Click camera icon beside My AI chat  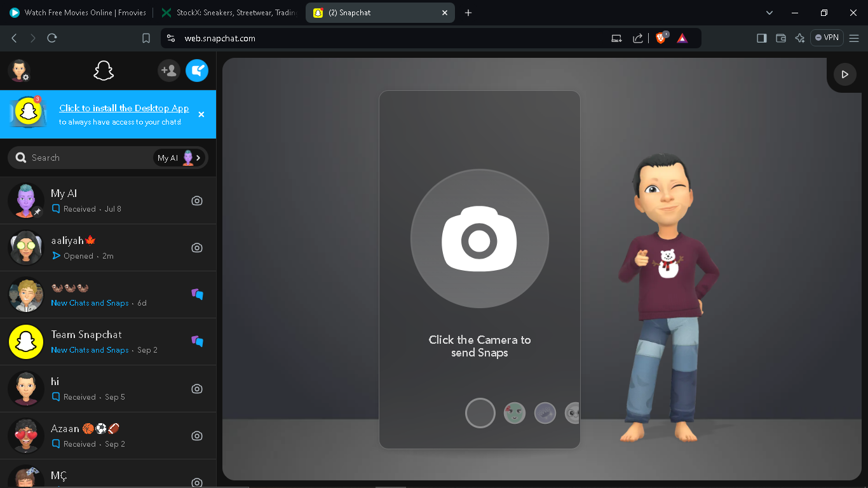pyautogui.click(x=197, y=201)
